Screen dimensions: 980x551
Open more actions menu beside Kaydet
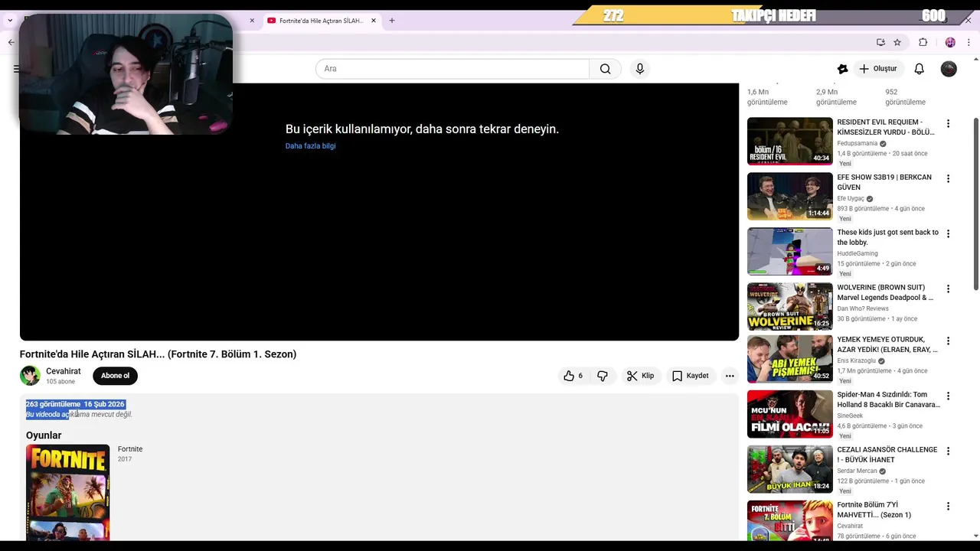(730, 376)
